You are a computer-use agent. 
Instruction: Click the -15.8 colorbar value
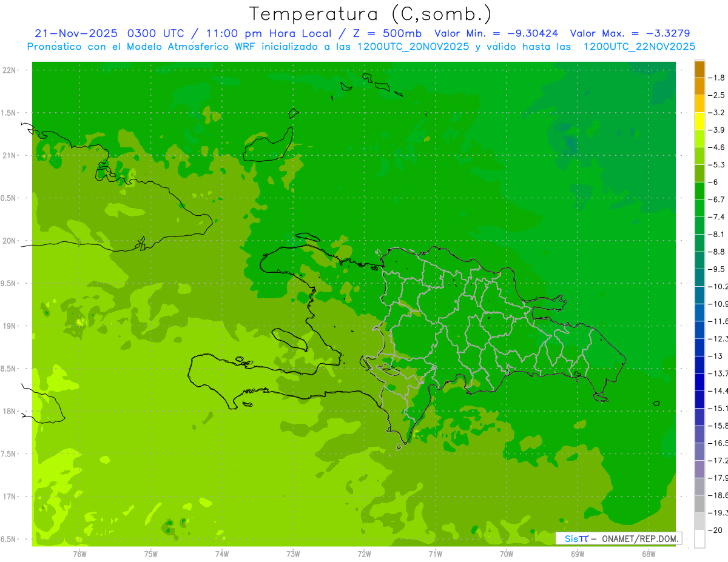718,426
